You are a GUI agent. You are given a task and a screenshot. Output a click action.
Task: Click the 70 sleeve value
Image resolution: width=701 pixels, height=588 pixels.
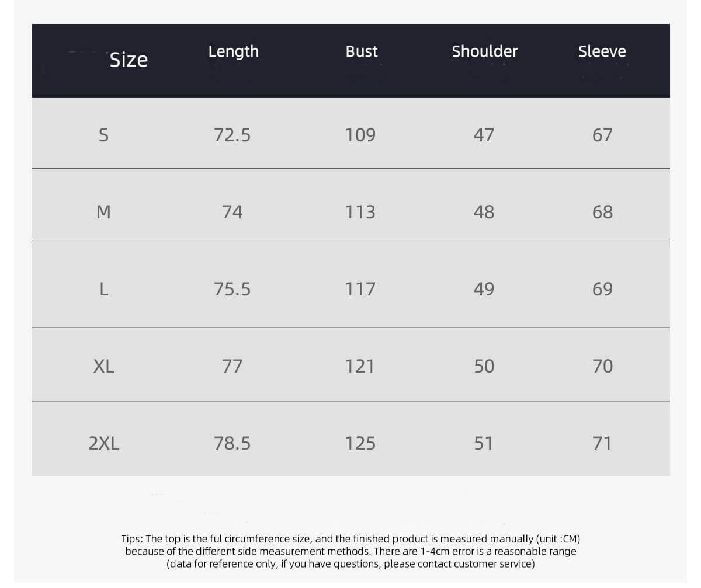pos(602,366)
